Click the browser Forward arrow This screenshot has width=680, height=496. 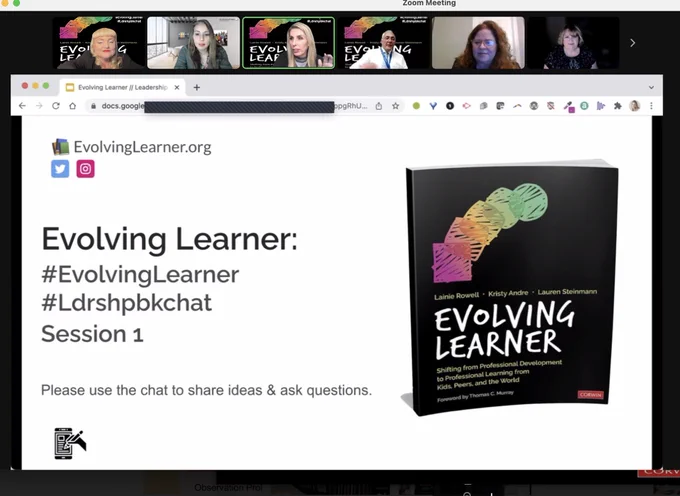(x=39, y=106)
